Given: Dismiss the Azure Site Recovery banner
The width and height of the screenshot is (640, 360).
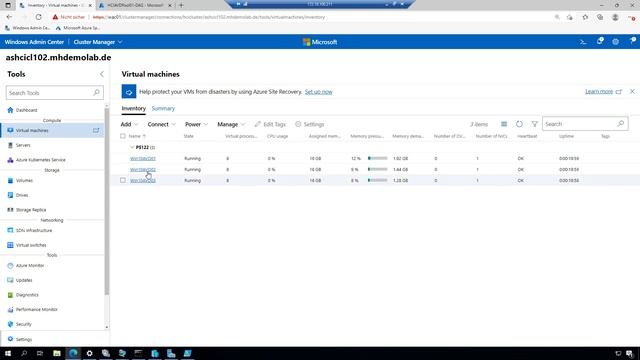Looking at the screenshot, I should click(x=632, y=91).
